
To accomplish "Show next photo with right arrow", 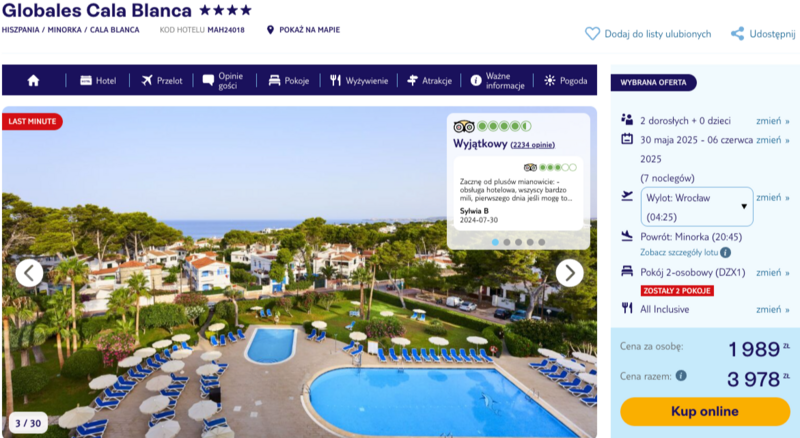I will coord(569,273).
